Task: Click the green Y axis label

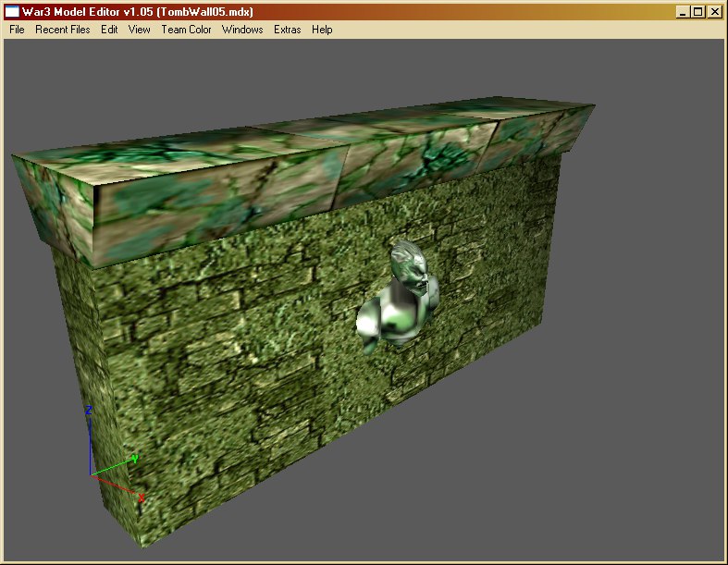Action: (x=135, y=460)
